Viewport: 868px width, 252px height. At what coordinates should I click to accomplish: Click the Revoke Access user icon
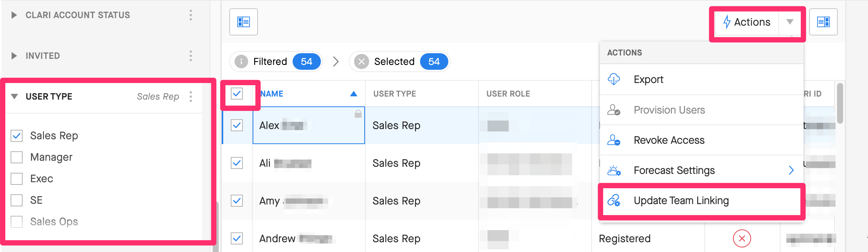click(614, 140)
